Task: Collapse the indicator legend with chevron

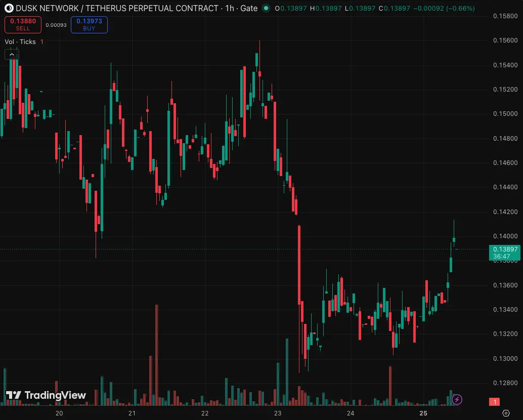Action: pos(12,54)
